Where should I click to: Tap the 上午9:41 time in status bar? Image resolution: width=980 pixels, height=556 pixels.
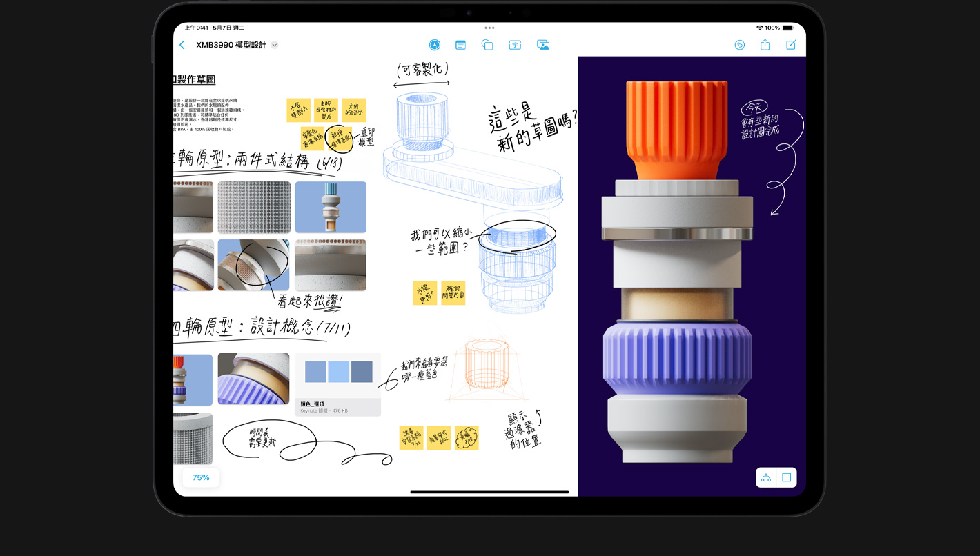coord(197,28)
